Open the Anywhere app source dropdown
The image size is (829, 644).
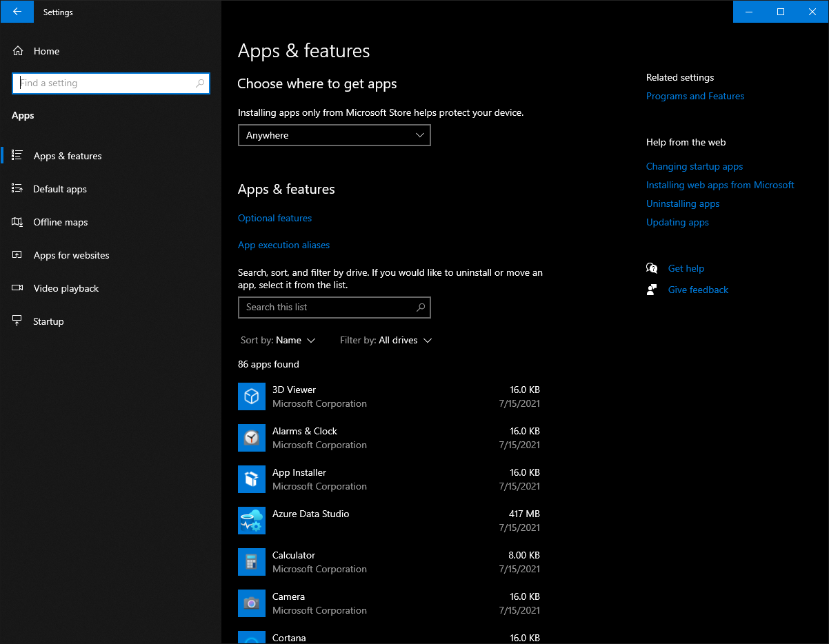334,135
